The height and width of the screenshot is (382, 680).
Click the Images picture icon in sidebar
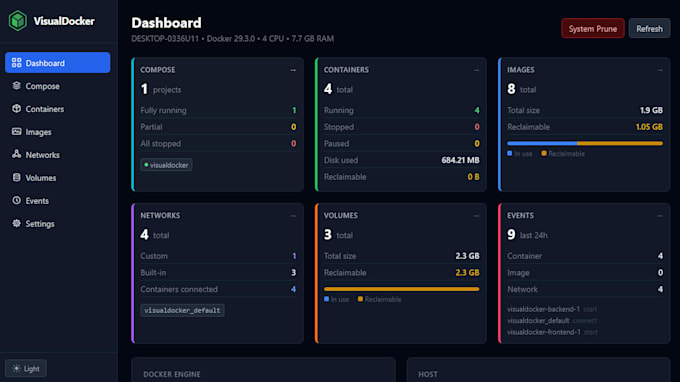tap(16, 132)
